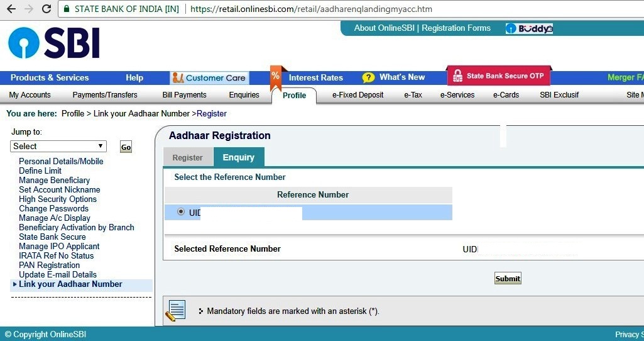Click the SBI logo

[53, 43]
